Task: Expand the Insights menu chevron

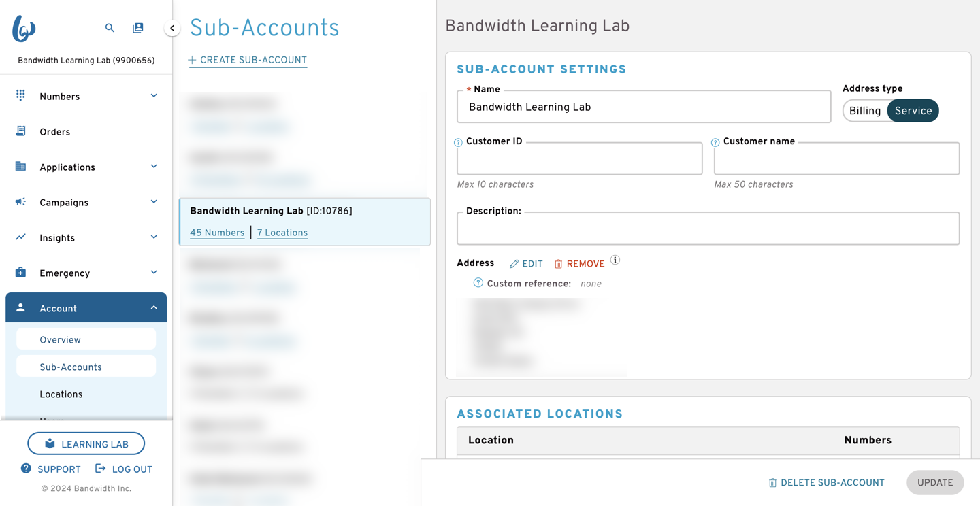Action: click(x=154, y=237)
